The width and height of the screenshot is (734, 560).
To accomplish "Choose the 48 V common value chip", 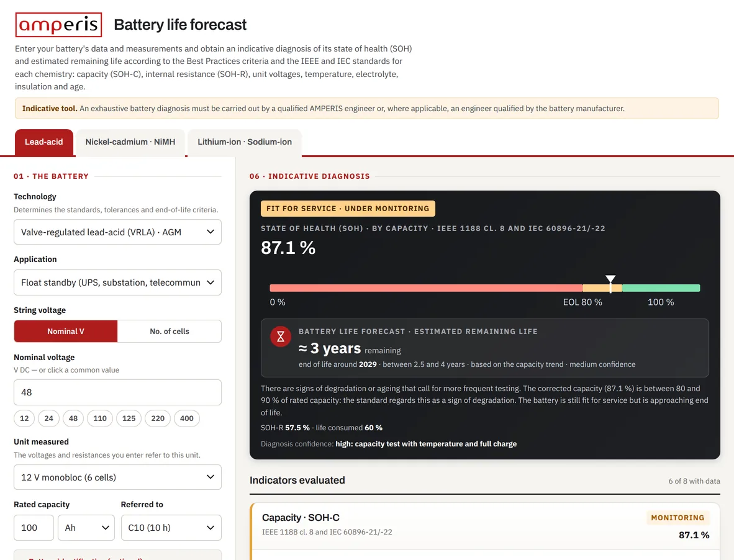I will coord(73,418).
